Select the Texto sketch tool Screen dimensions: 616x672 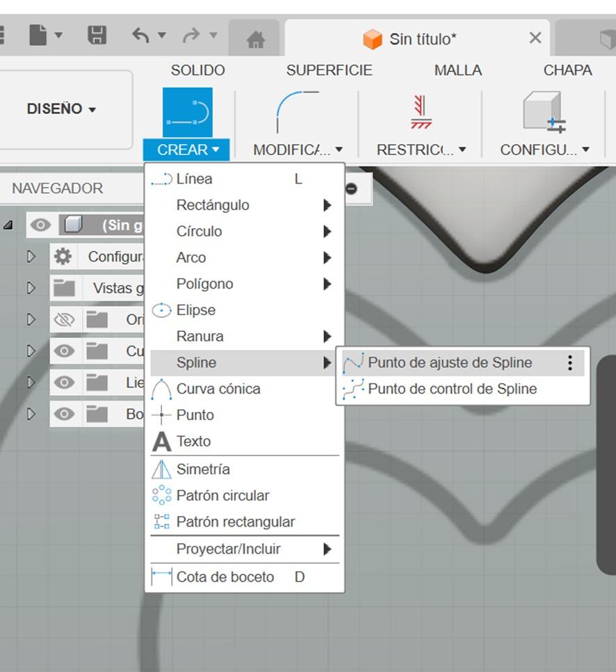(193, 441)
